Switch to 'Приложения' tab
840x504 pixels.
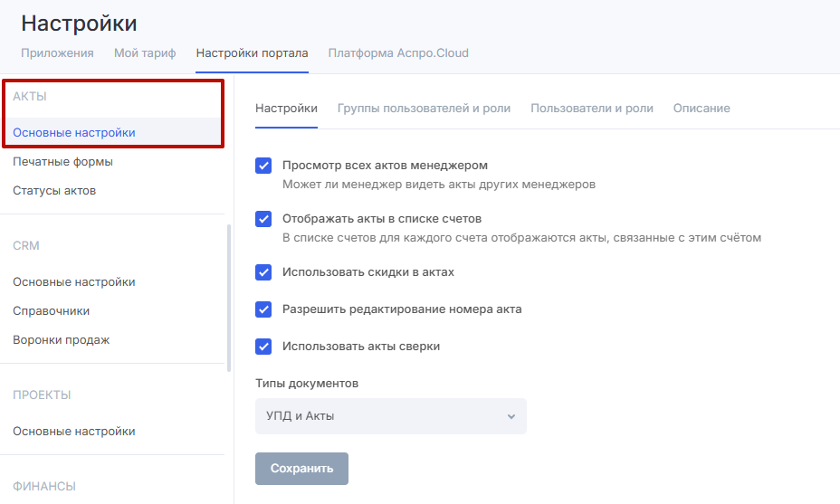pos(57,52)
